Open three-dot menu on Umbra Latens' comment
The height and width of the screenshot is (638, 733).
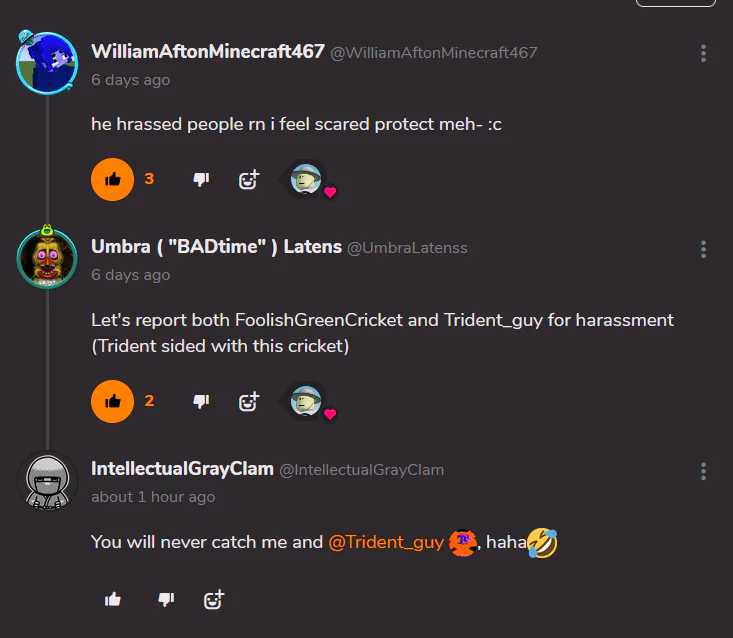point(703,250)
